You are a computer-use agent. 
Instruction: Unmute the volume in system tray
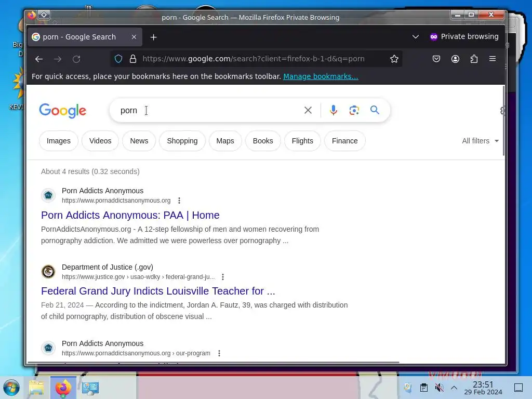point(439,388)
